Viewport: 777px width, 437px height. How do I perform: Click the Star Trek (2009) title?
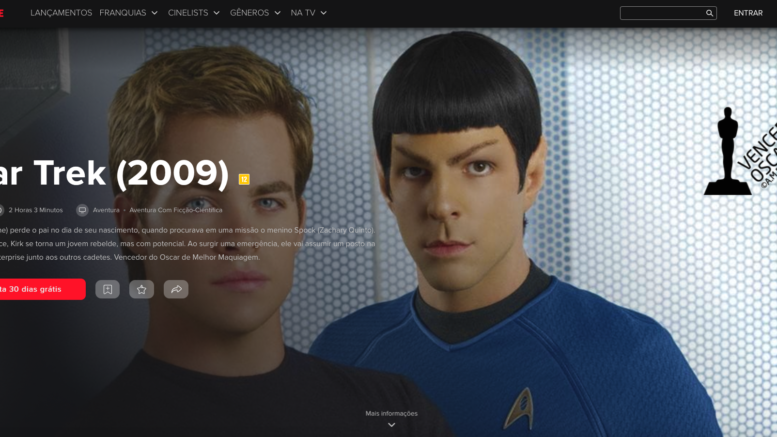click(x=114, y=173)
